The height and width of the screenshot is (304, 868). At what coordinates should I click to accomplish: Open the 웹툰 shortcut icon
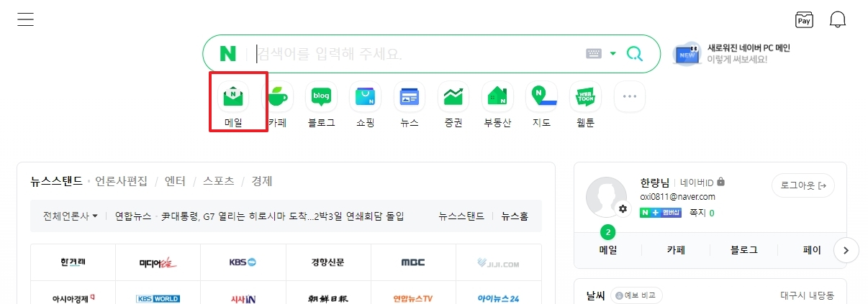coord(585,96)
